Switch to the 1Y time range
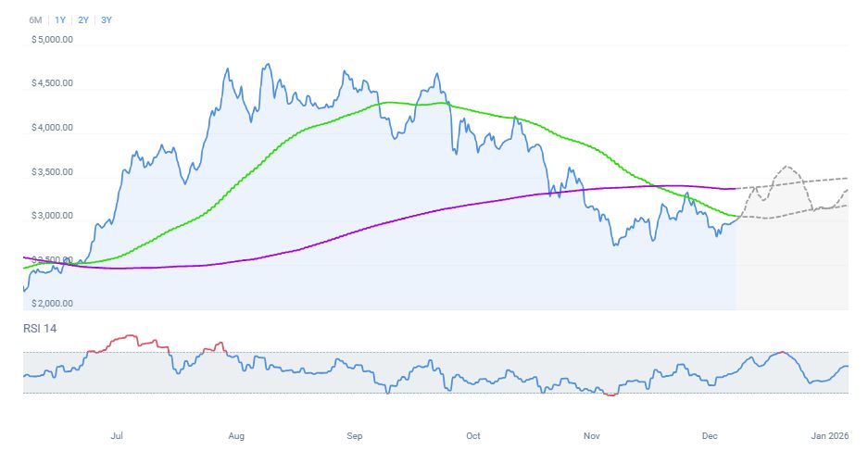Screen dimensions: 868x451 pyautogui.click(x=60, y=19)
